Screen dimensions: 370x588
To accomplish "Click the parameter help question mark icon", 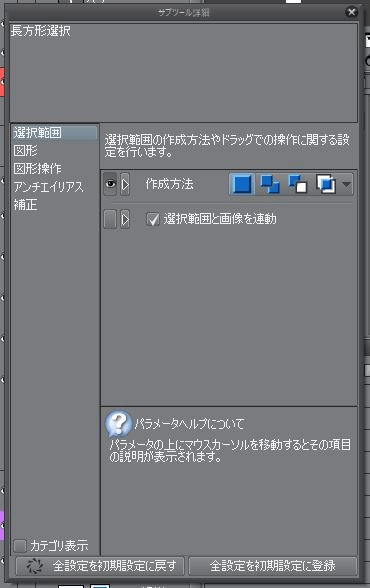I will coord(118,424).
